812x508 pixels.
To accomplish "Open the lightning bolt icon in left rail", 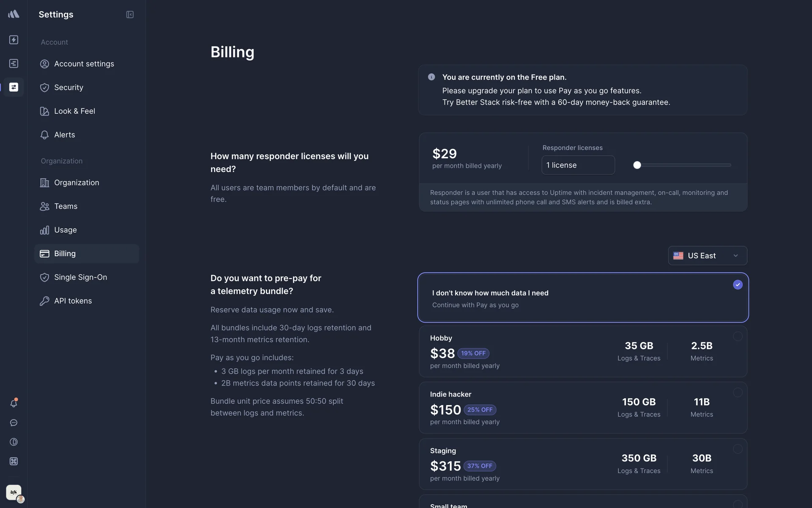I will point(14,40).
